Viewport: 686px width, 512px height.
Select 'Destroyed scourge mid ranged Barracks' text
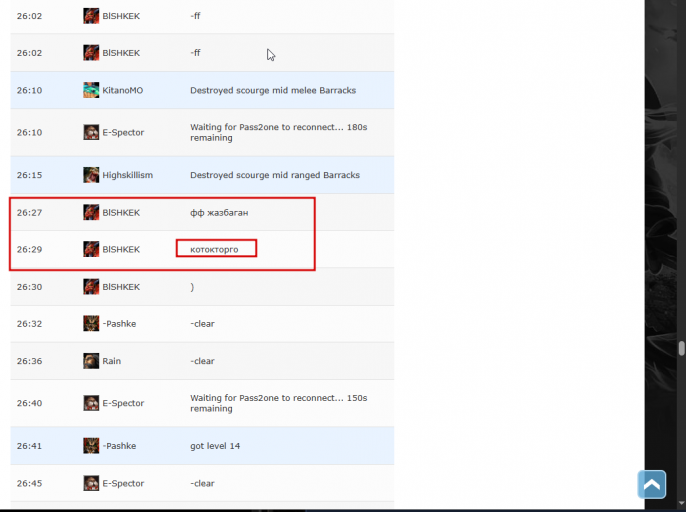tap(275, 175)
